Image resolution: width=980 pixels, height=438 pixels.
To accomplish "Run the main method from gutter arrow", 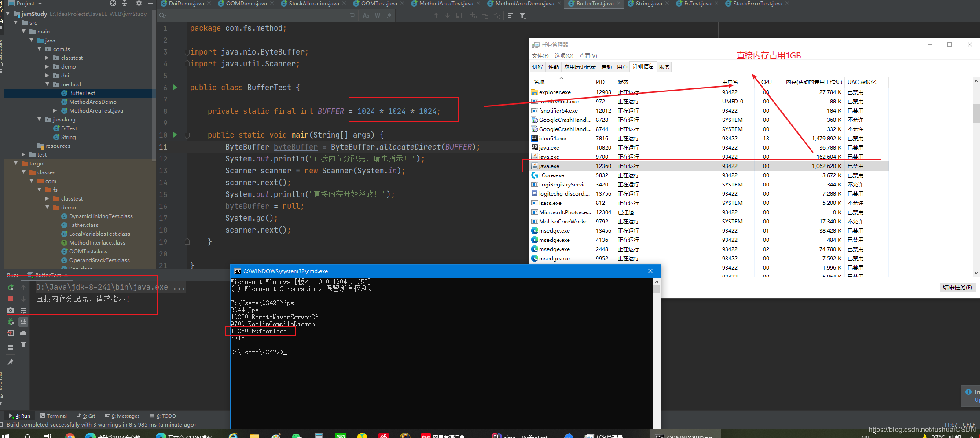I will [175, 135].
